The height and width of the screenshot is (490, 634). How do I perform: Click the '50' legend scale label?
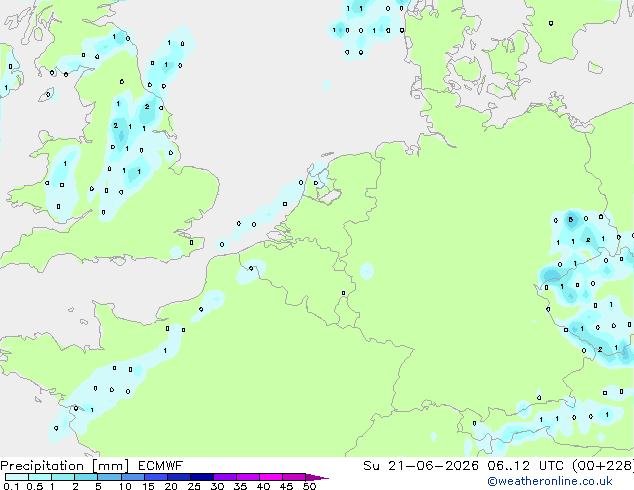point(309,486)
